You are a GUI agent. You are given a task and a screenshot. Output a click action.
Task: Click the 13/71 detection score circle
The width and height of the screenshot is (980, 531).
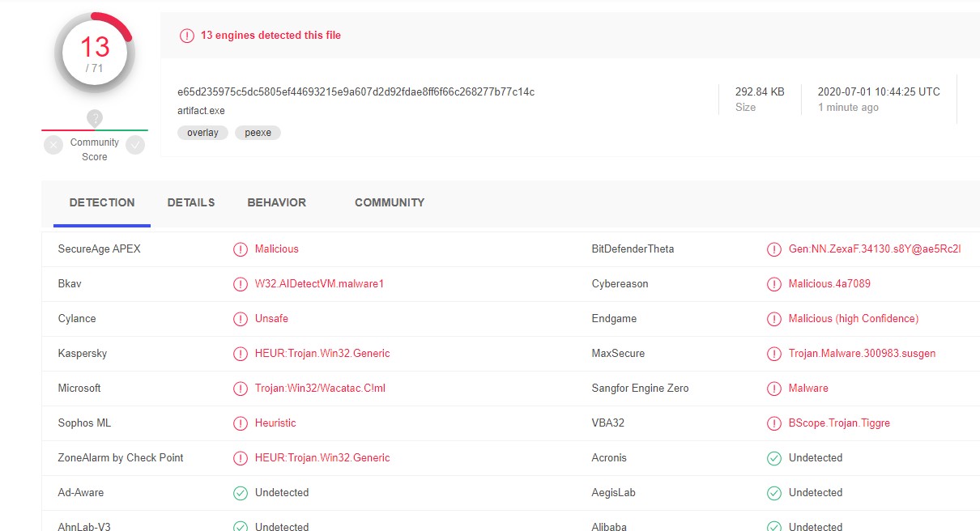(x=95, y=53)
